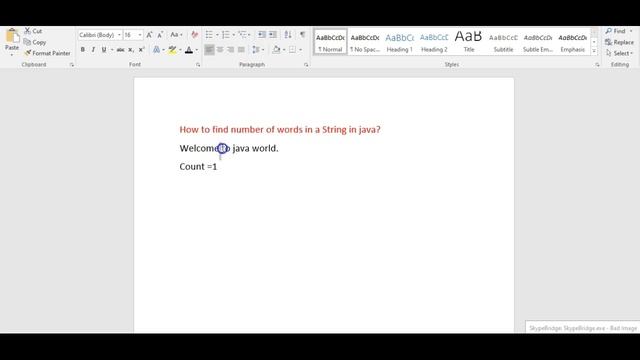Screen dimensions: 640x360
Task: Cut the selected text
Action: tap(33, 31)
